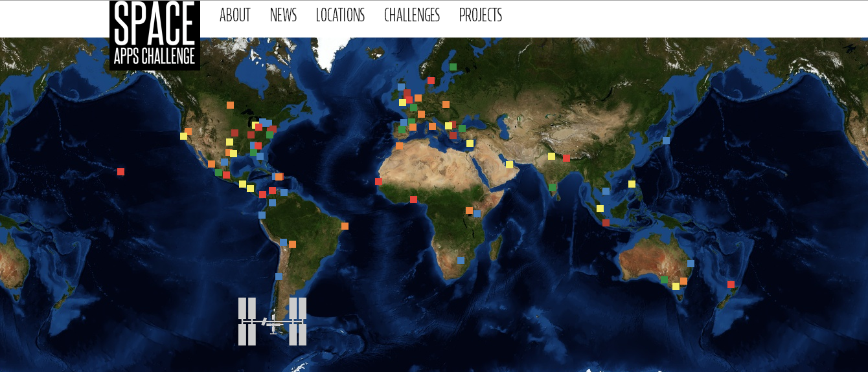Click the blue marker in Florida

[x=260, y=156]
